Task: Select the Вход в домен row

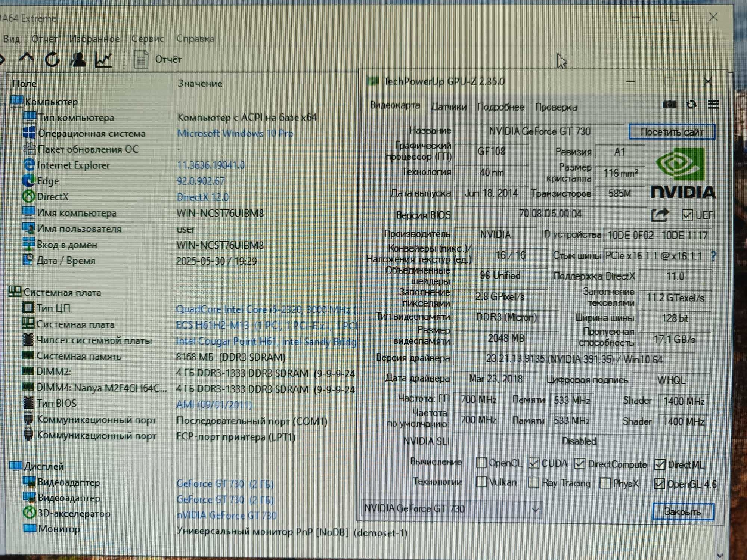Action: (182, 245)
